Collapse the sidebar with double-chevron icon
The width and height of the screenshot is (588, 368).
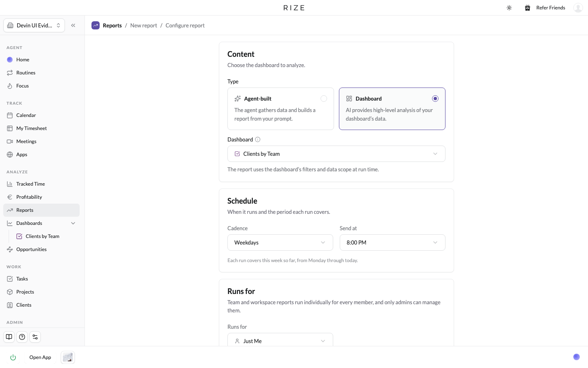(x=73, y=25)
